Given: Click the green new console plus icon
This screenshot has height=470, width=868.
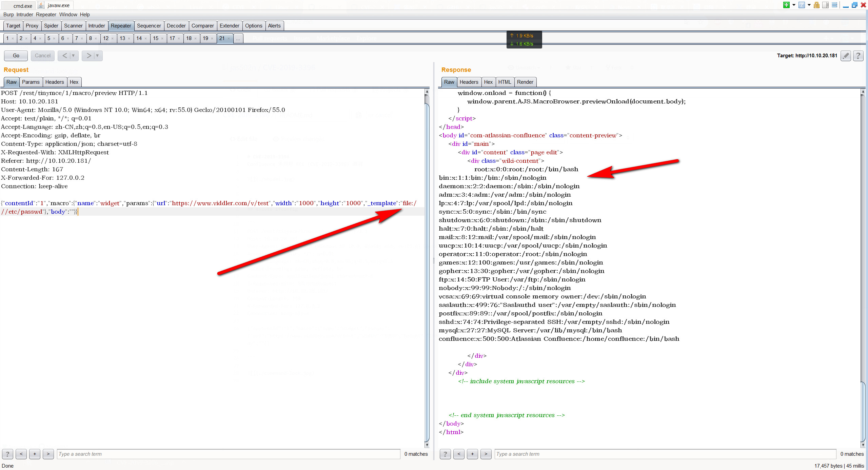Looking at the screenshot, I should tap(786, 5).
